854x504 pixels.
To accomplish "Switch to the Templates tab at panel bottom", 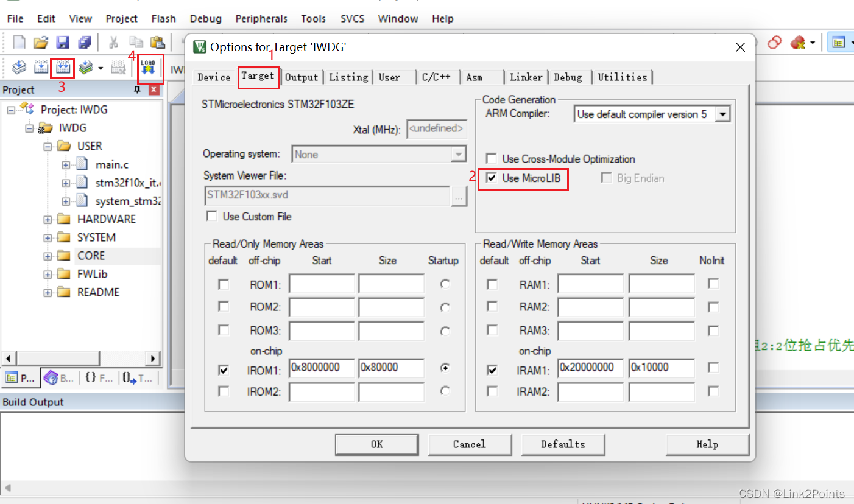I will (x=137, y=378).
